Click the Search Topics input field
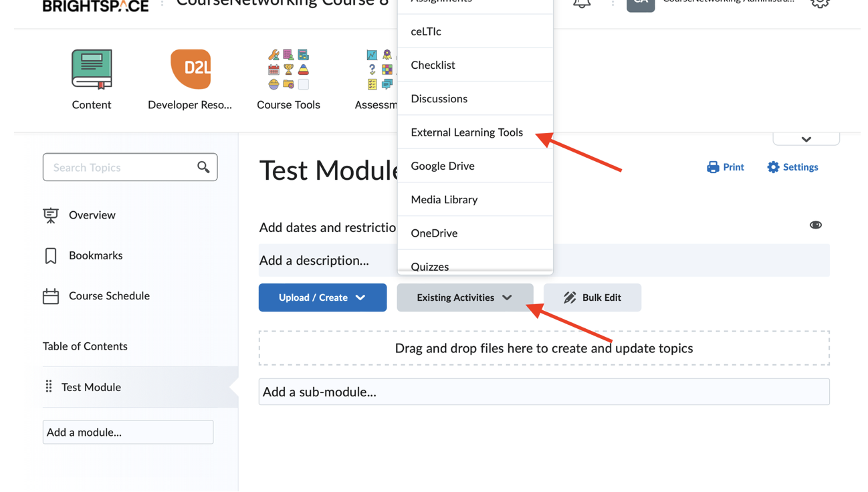The height and width of the screenshot is (492, 868). [x=120, y=167]
